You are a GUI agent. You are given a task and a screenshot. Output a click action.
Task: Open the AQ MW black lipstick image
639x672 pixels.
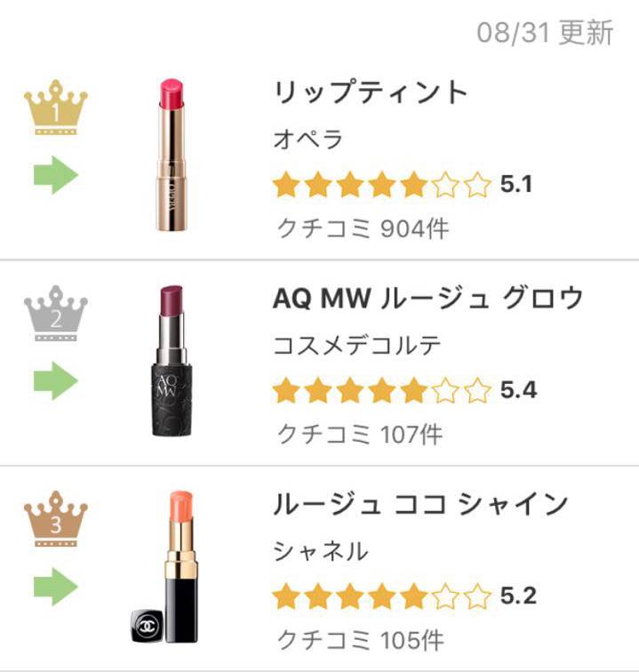point(170,360)
